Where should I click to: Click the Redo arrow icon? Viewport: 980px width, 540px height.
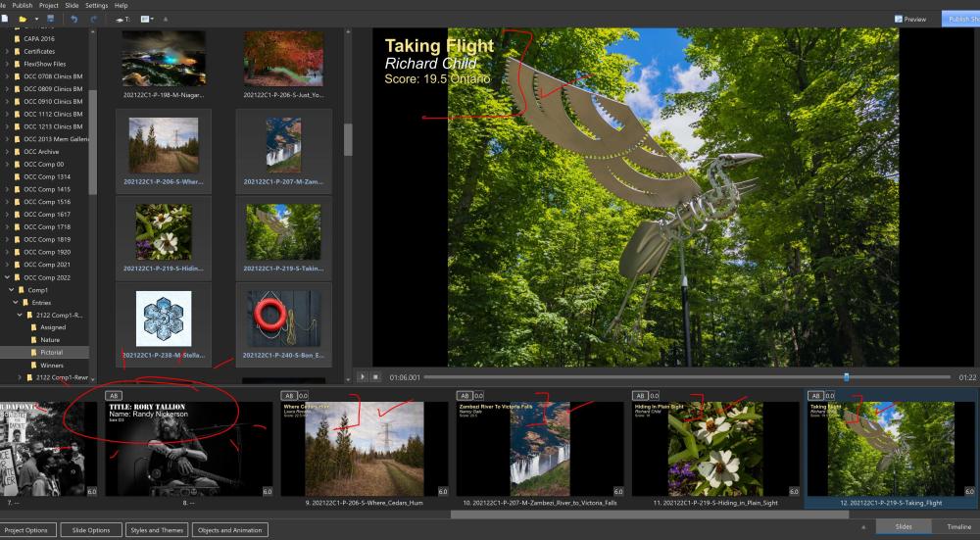pyautogui.click(x=94, y=19)
